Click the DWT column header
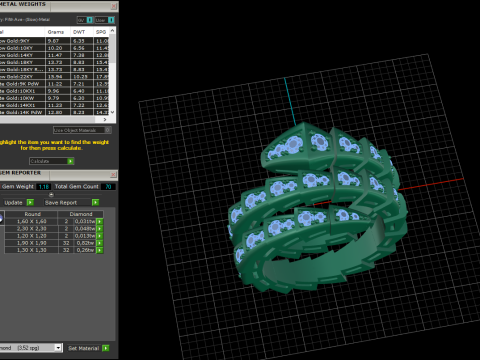 click(82, 32)
